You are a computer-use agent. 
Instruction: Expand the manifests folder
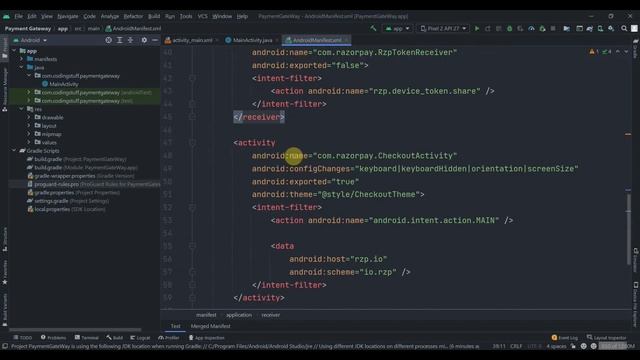tap(22, 59)
